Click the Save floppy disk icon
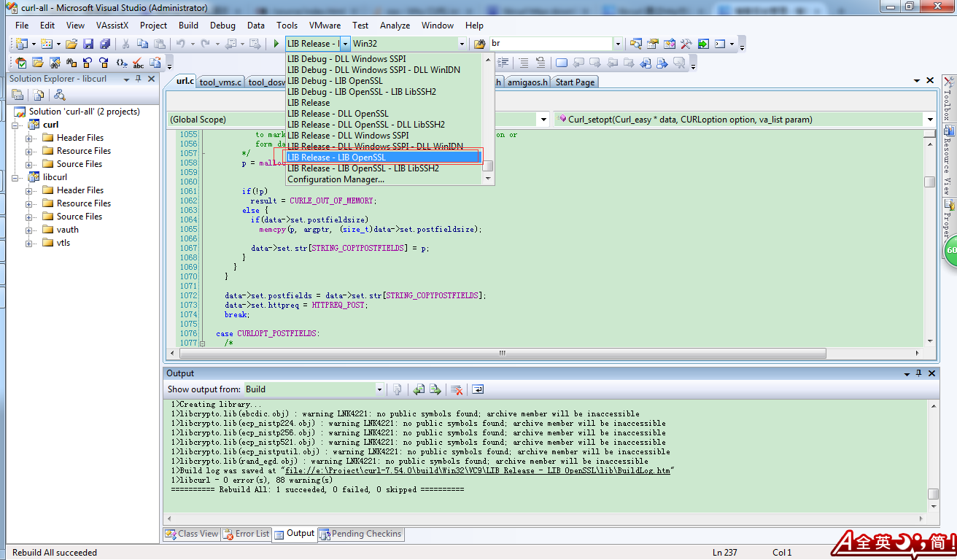The width and height of the screenshot is (957, 560). tap(88, 44)
